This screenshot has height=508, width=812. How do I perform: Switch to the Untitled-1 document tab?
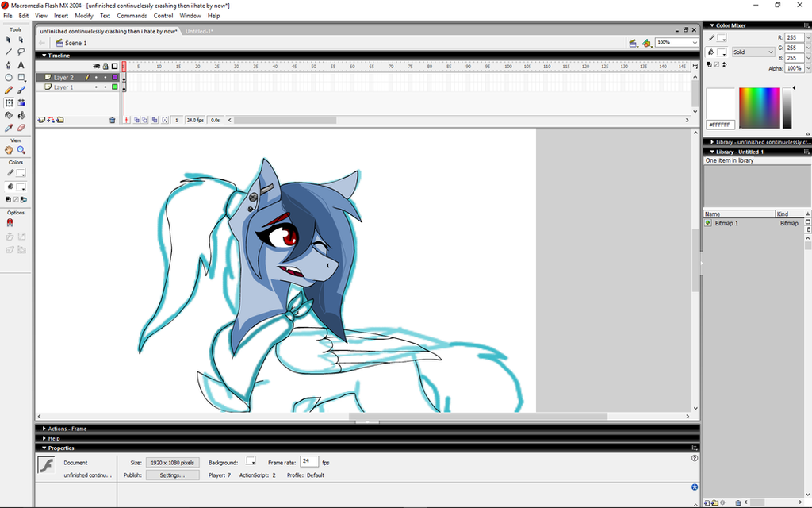pos(198,32)
